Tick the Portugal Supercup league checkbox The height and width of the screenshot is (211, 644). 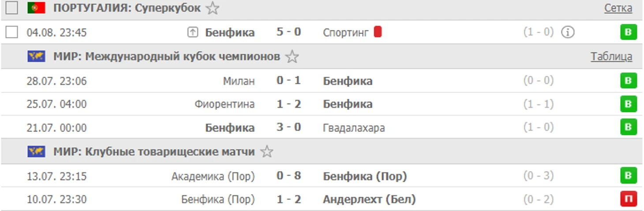[x=12, y=8]
